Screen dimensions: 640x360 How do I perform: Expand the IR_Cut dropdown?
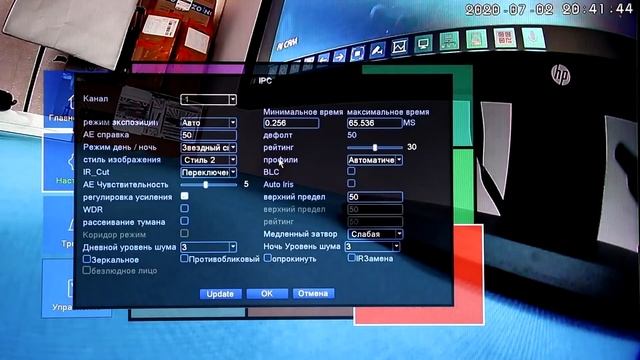(209, 173)
